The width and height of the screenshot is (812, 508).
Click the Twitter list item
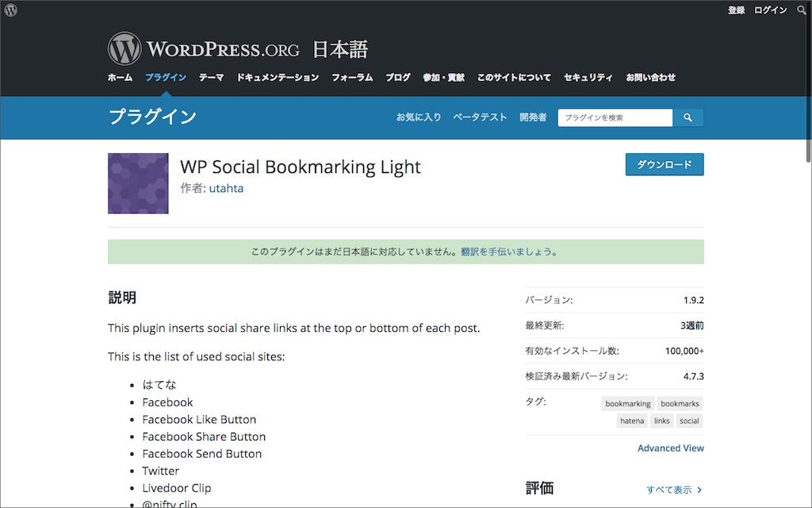click(160, 471)
